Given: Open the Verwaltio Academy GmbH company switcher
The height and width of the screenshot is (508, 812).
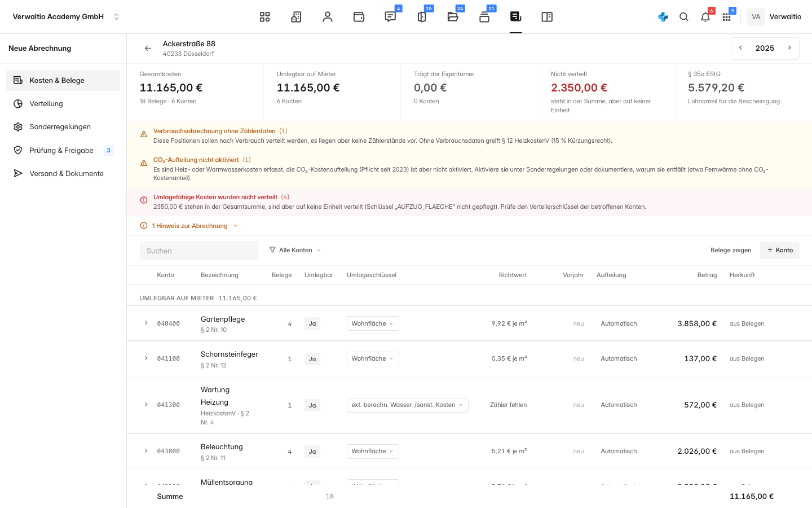Looking at the screenshot, I should tap(66, 17).
